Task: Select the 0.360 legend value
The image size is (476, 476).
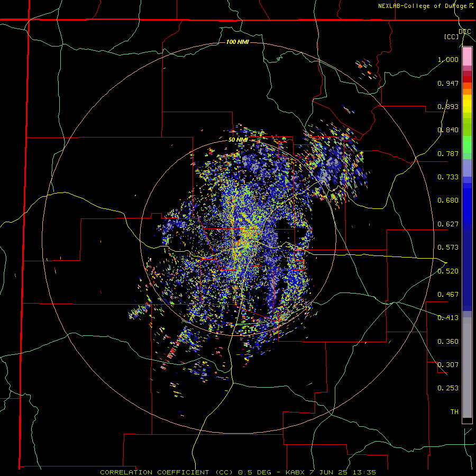Action: click(x=448, y=342)
